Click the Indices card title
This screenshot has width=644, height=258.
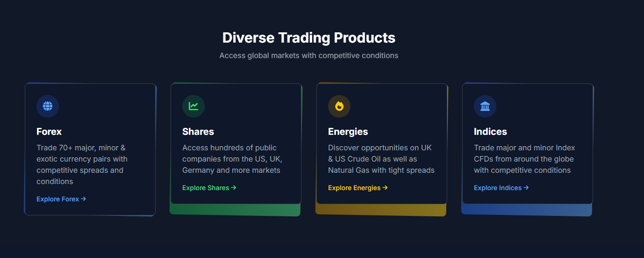point(490,132)
